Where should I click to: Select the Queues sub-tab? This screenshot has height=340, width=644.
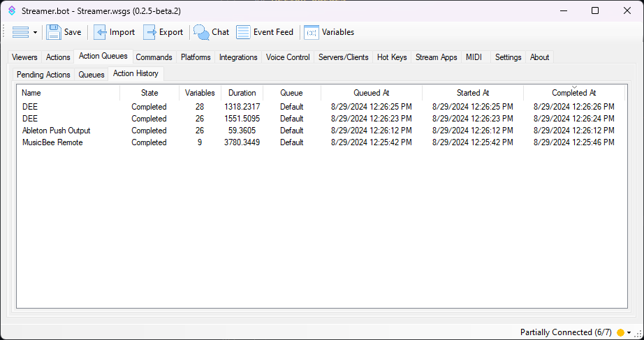(x=92, y=75)
